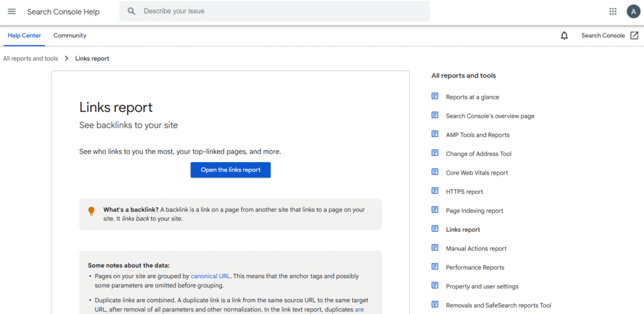Open Removals and SafeSearch reports Tool article
Screen dimensions: 644x314
click(x=499, y=305)
